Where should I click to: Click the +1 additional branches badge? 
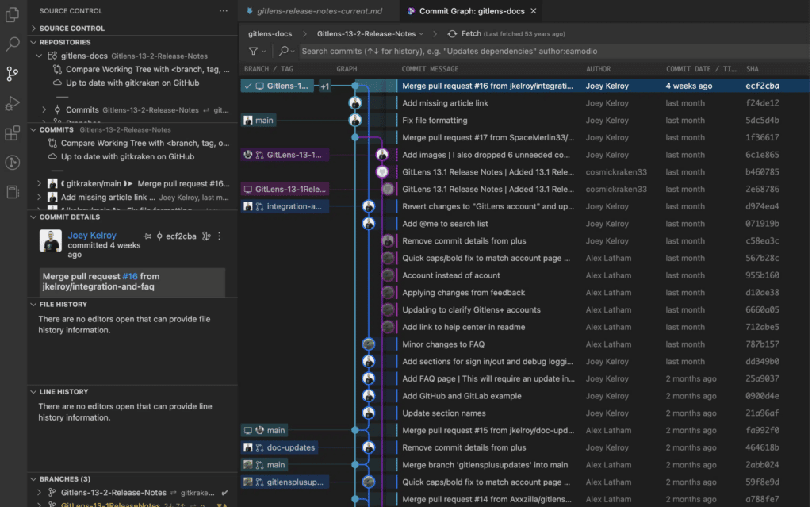(x=324, y=86)
